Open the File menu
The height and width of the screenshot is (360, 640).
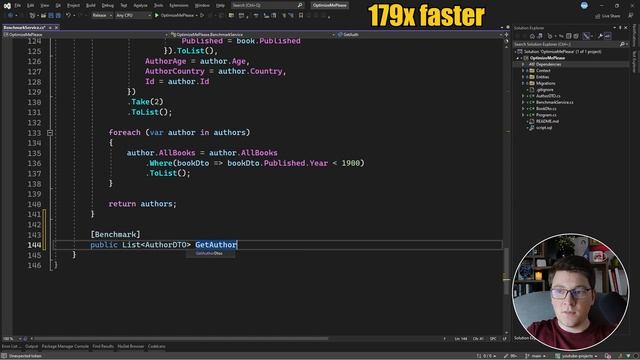click(18, 6)
